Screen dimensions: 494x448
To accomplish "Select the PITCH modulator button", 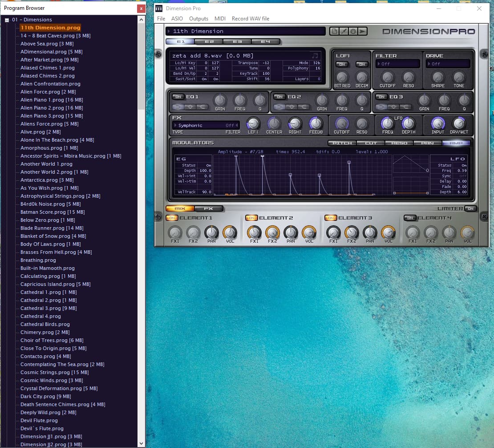I will 342,143.
